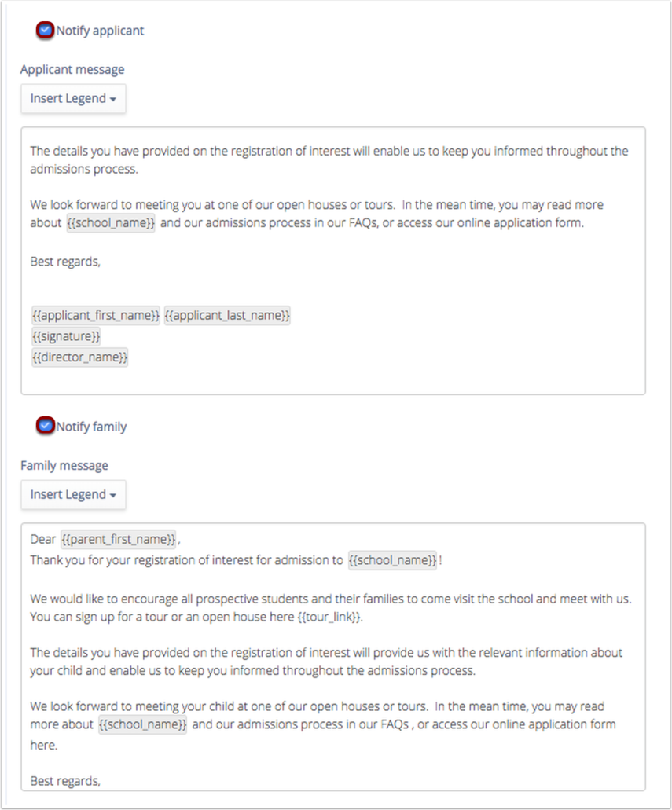Image resolution: width=672 pixels, height=810 pixels.
Task: Place cursor after 'Best regards,' in family message
Action: click(x=102, y=781)
